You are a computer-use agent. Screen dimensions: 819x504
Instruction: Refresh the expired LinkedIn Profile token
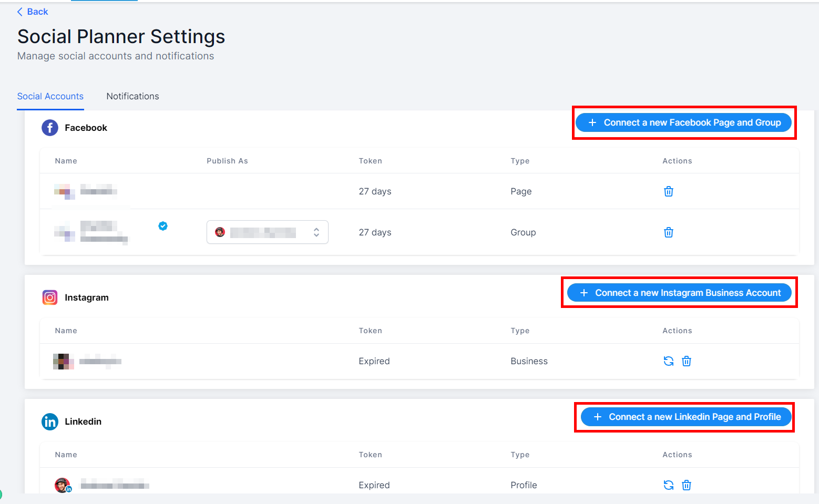point(668,485)
